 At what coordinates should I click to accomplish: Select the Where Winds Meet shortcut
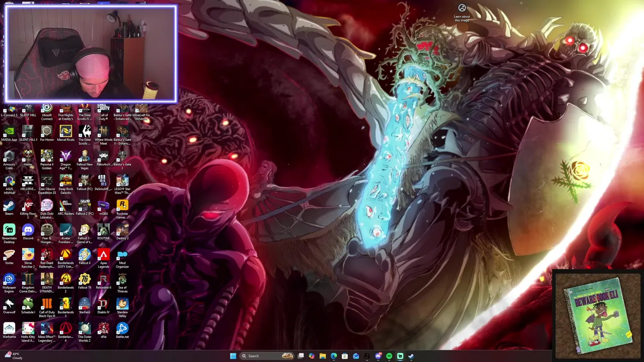(103, 136)
